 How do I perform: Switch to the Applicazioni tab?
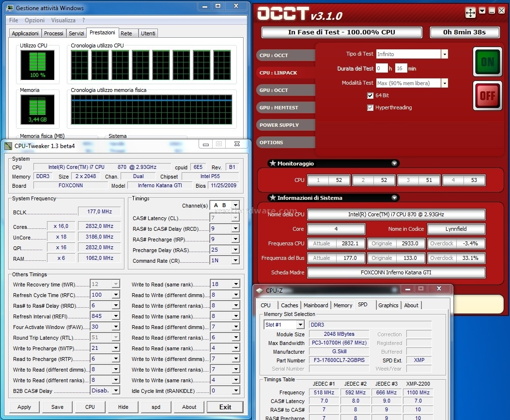tap(25, 33)
